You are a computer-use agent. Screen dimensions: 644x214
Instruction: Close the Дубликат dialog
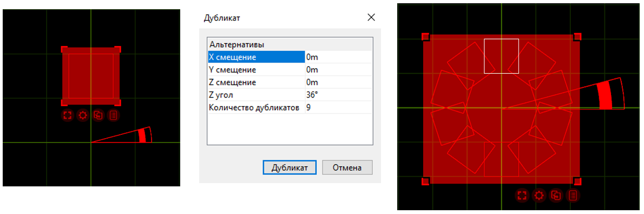coord(371,17)
